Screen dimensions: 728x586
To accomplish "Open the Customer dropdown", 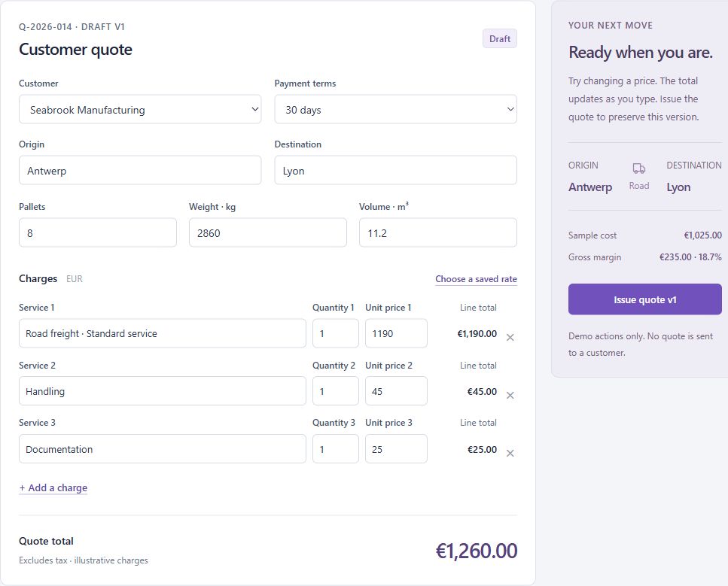I will pyautogui.click(x=140, y=110).
